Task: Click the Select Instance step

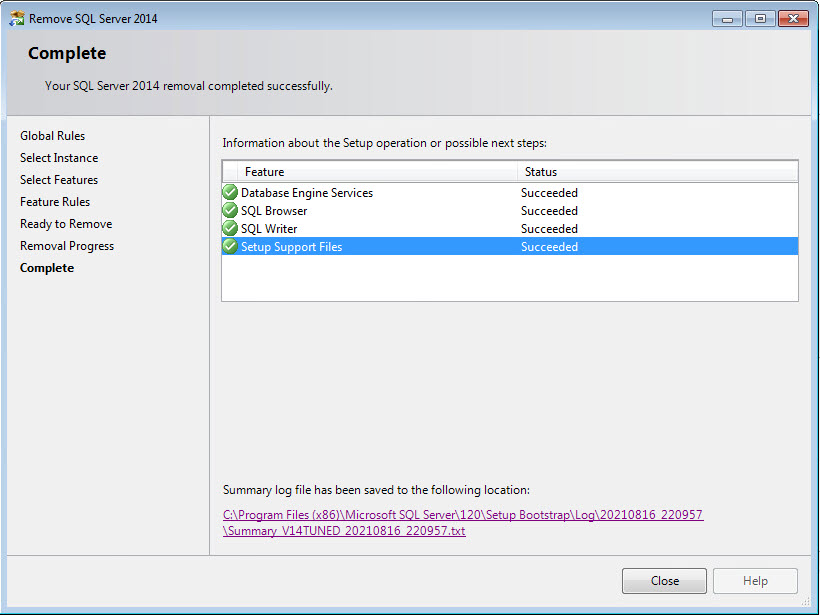Action: [x=59, y=158]
